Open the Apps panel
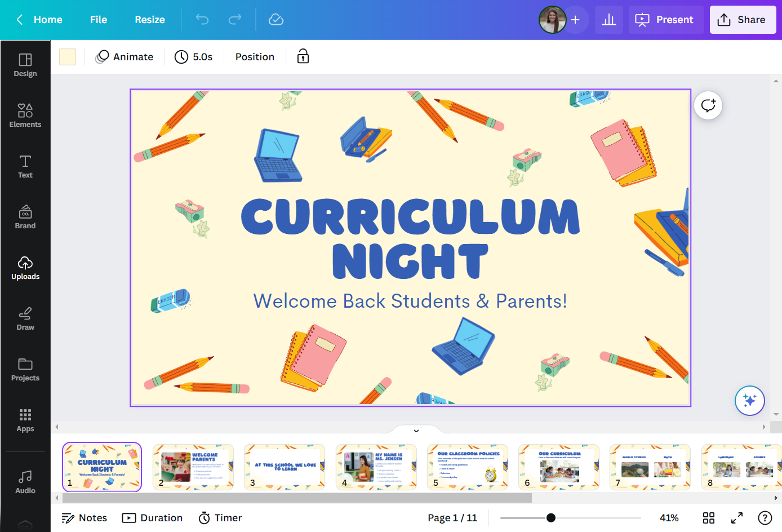The image size is (782, 532). (25, 420)
